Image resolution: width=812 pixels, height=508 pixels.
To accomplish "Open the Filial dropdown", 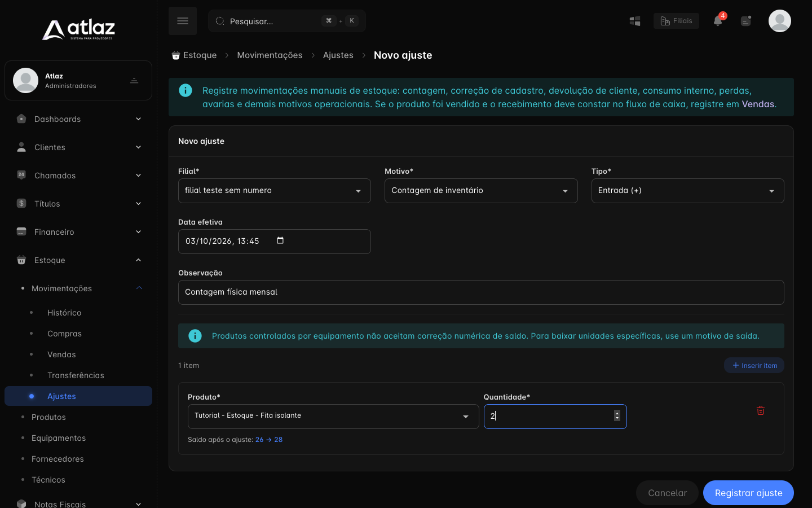I will point(275,191).
